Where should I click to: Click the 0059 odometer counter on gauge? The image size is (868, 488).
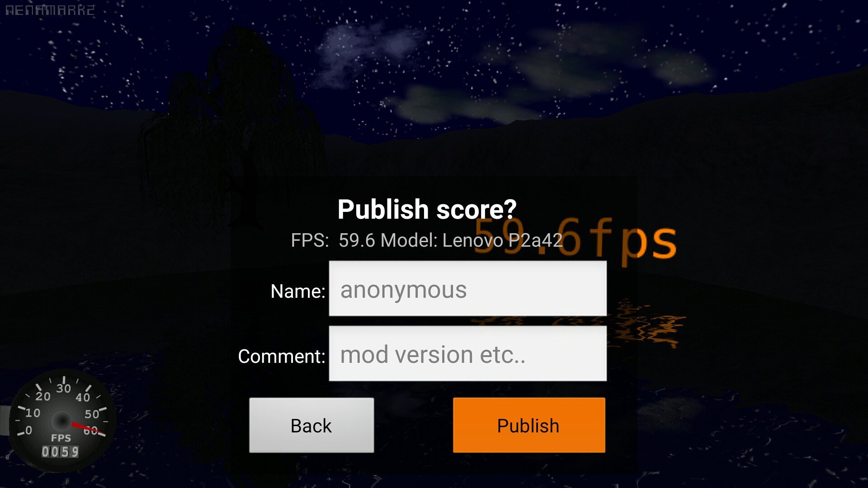(60, 451)
